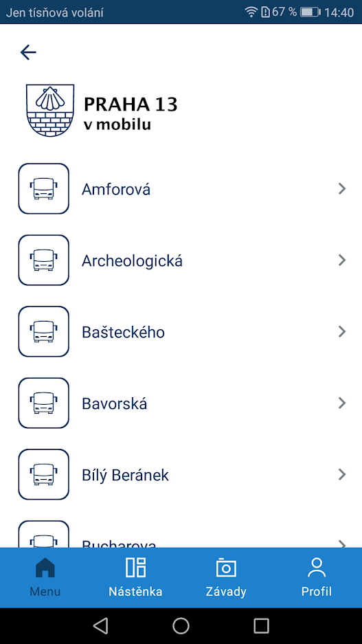
Task: Expand Archeologická with its chevron arrow
Action: pyautogui.click(x=342, y=260)
